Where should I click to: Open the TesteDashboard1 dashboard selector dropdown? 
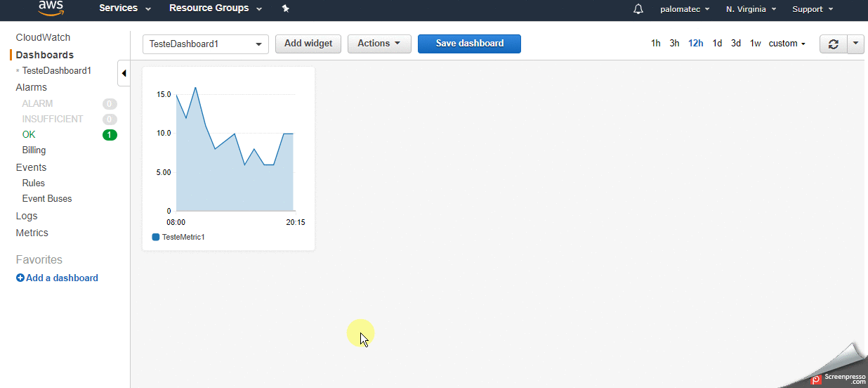pyautogui.click(x=206, y=44)
